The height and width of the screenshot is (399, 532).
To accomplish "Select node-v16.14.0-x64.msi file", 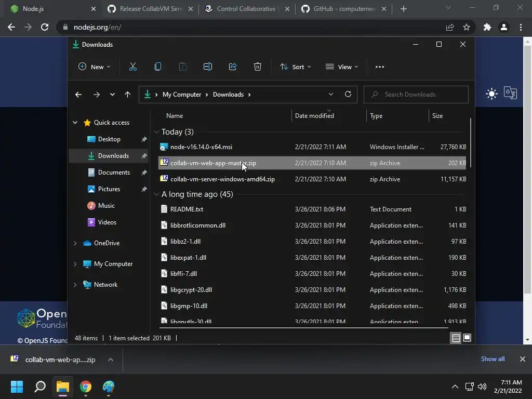I will (x=312, y=147).
